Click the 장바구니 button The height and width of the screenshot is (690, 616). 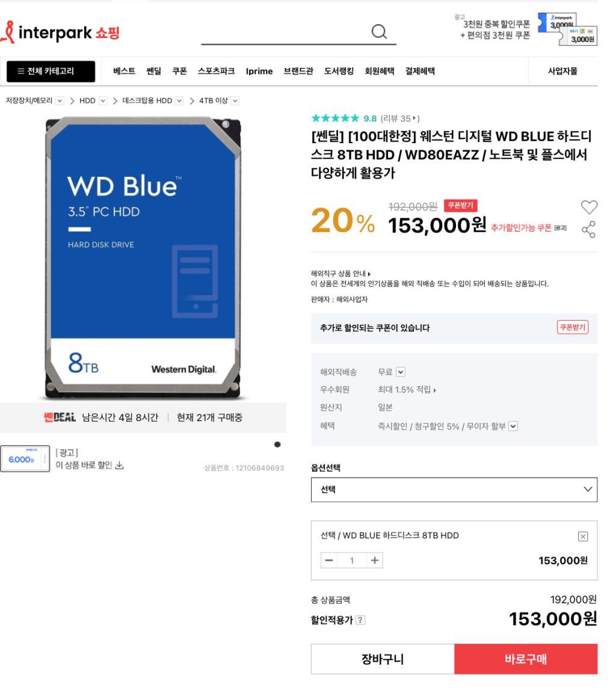pos(383,659)
